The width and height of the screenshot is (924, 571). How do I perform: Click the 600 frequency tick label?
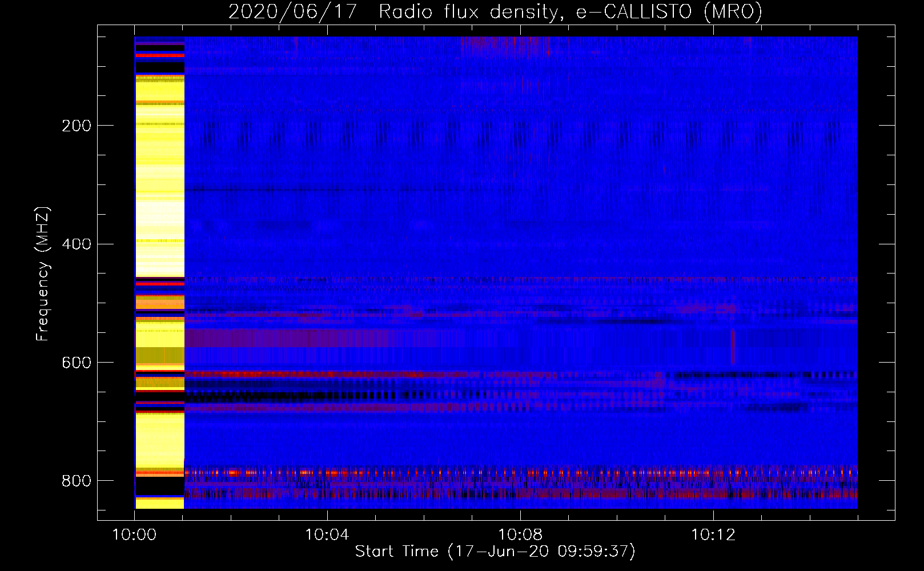[x=77, y=363]
